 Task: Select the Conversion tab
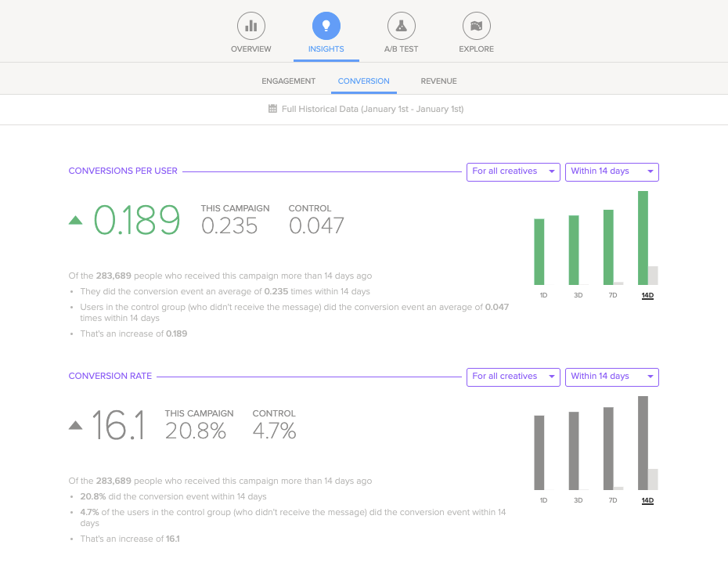pos(363,81)
